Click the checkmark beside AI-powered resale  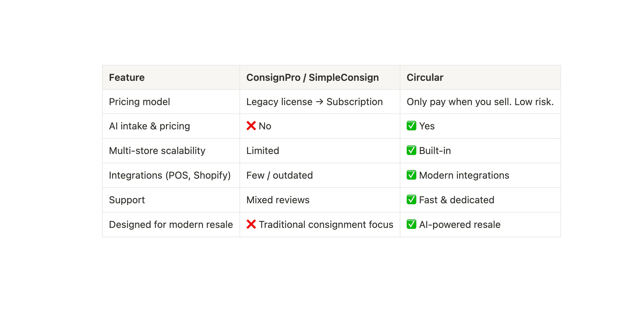[x=411, y=224]
